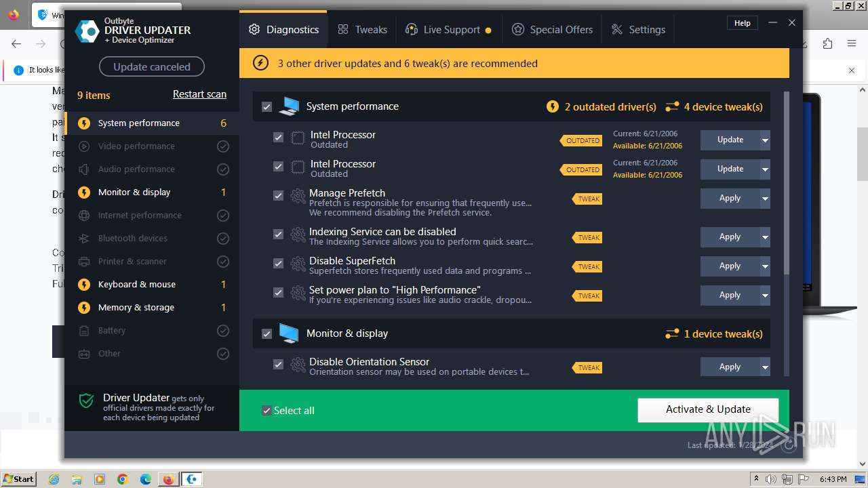Toggle the Monitor & display group checkbox
The height and width of the screenshot is (488, 868).
[x=267, y=334]
